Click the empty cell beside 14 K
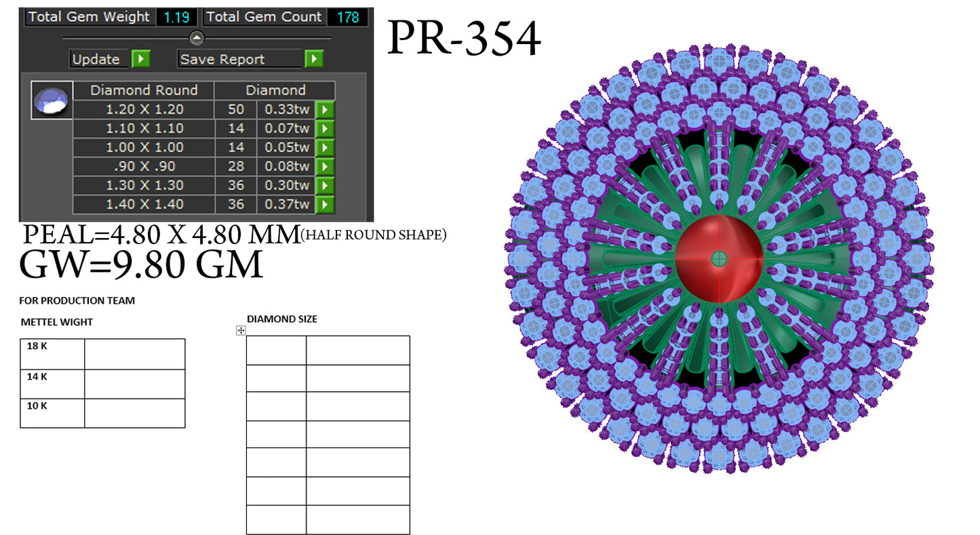The height and width of the screenshot is (535, 980). click(134, 384)
